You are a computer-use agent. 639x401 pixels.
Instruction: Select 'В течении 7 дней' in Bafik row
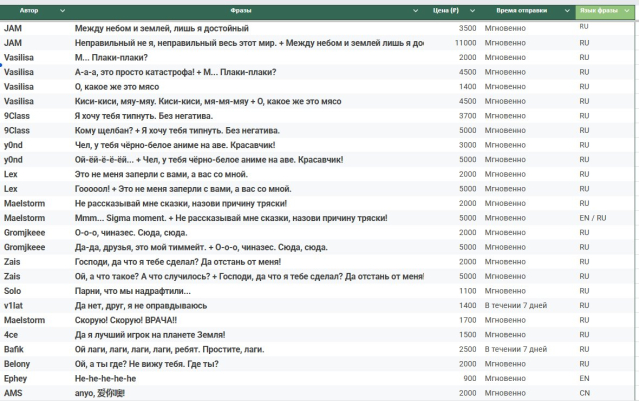(516, 350)
